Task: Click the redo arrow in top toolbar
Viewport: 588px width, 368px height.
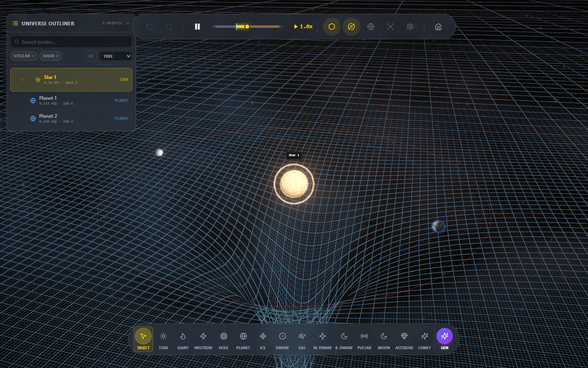Action: pyautogui.click(x=169, y=27)
